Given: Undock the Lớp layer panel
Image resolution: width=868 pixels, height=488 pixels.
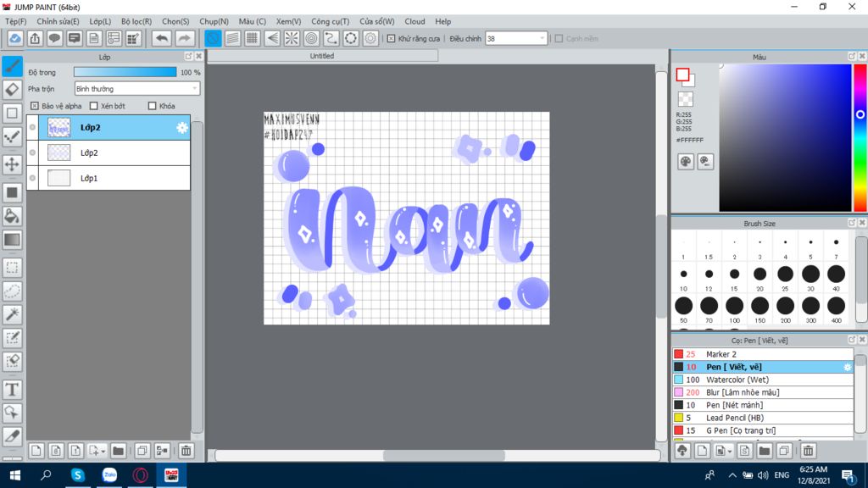Looking at the screenshot, I should [189, 57].
